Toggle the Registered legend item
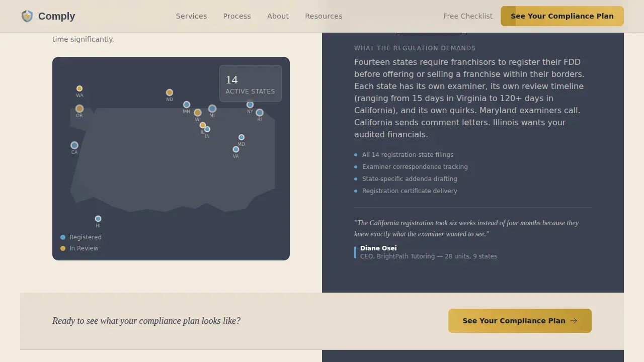This screenshot has width=644, height=362. point(81,237)
